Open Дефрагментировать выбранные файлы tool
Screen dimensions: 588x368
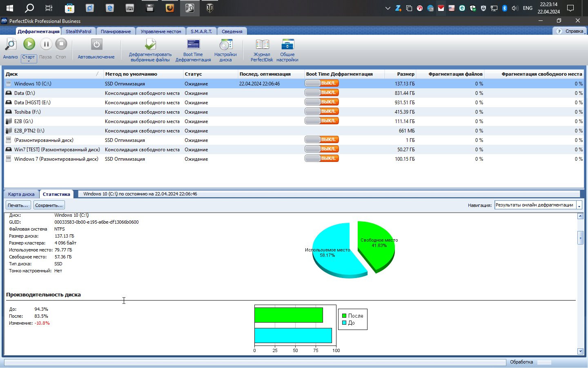click(x=150, y=45)
